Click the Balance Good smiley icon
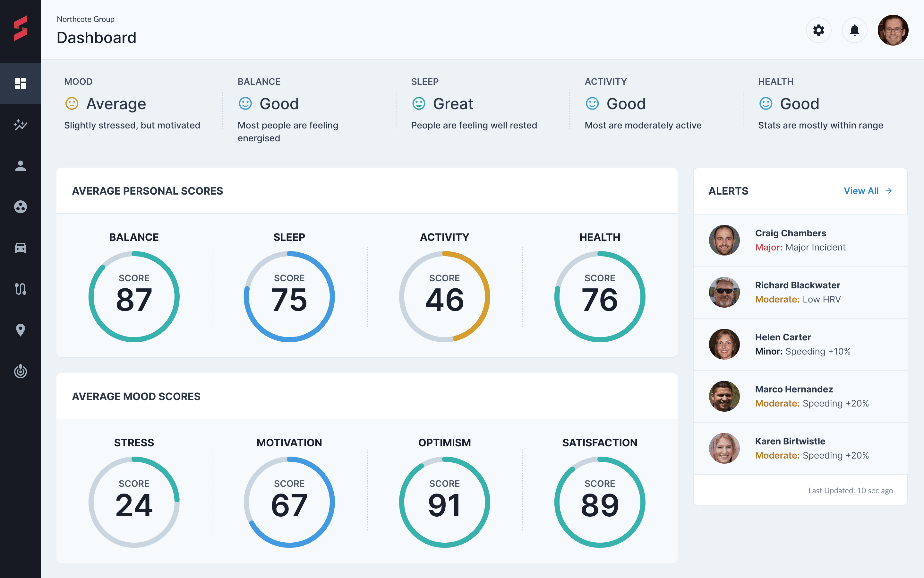 [x=245, y=104]
